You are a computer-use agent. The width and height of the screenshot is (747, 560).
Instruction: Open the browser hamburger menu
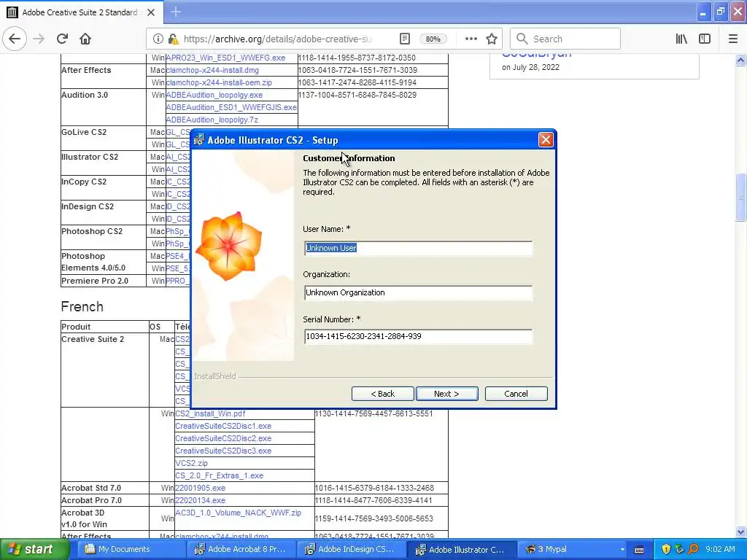tap(732, 39)
